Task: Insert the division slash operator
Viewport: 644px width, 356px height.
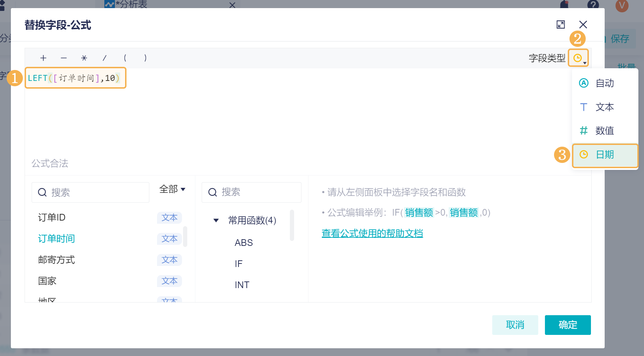Action: 104,58
